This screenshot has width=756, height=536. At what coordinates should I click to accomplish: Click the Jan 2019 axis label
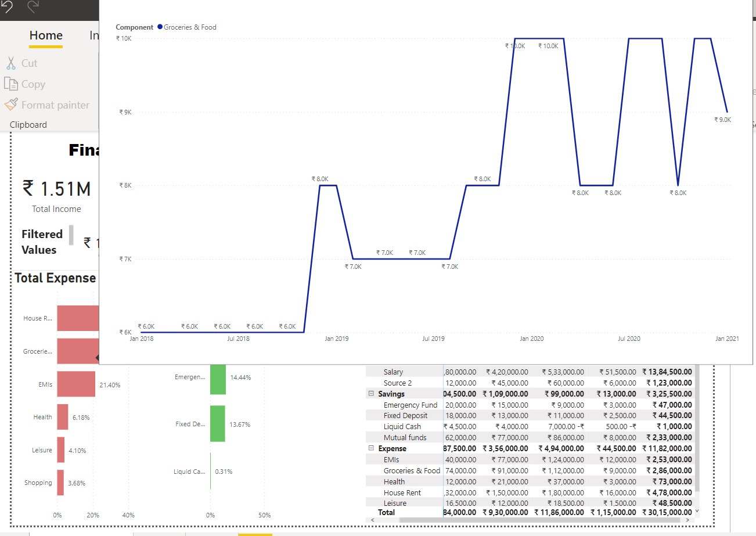point(336,339)
